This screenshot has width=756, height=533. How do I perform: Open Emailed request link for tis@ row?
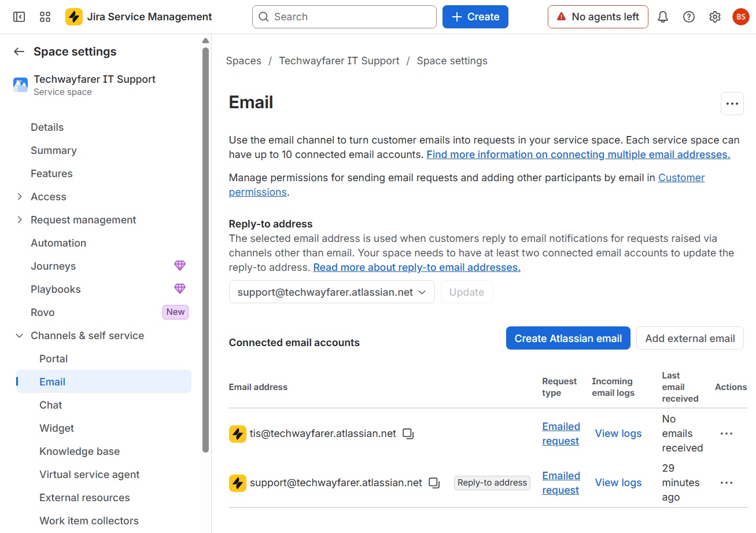[x=561, y=433]
